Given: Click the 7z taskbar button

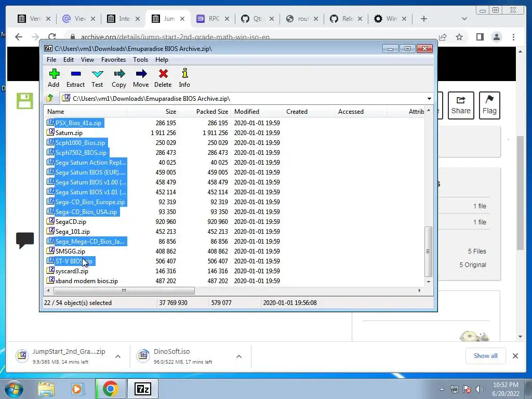Looking at the screenshot, I should point(142,389).
